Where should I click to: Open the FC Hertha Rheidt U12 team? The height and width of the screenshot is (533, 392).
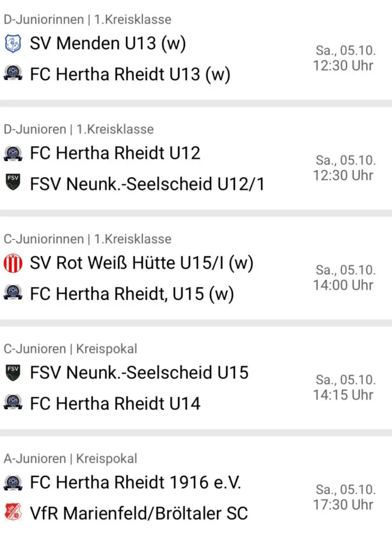(115, 153)
